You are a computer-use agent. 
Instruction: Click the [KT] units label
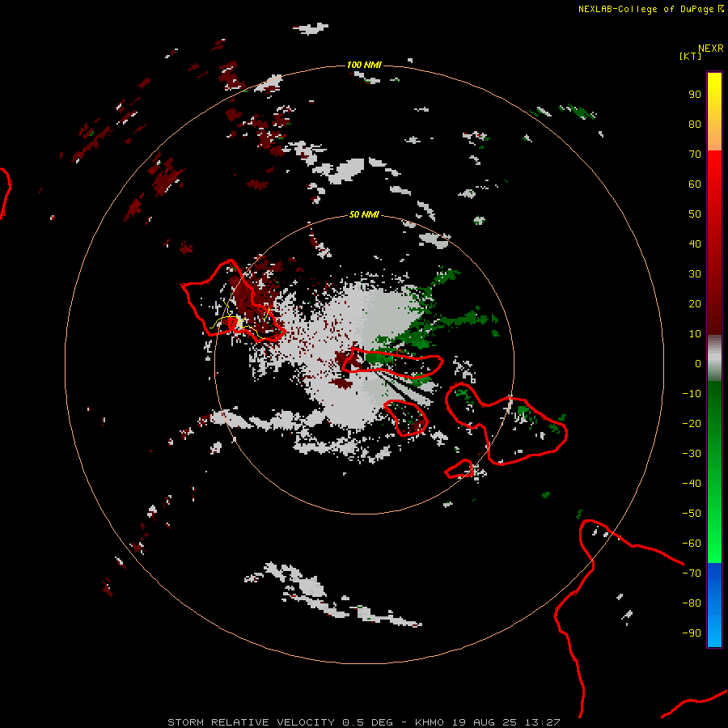click(x=691, y=56)
